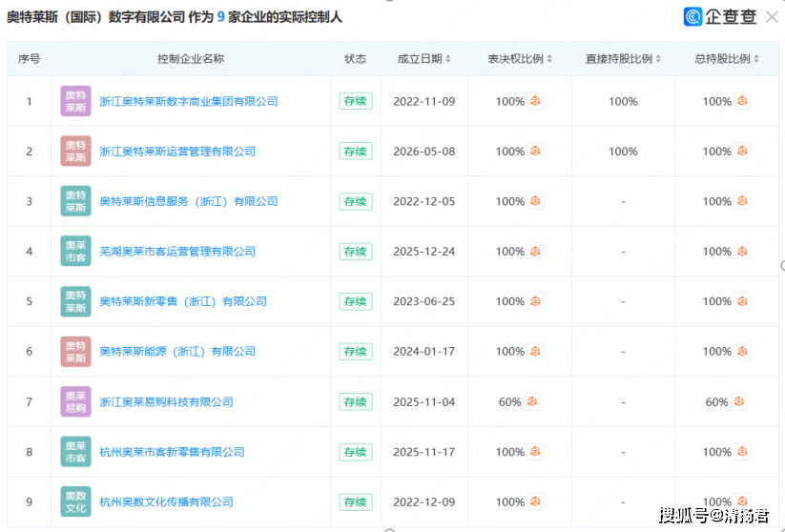Open 浙江奥特莱斯运营管理有限公司 company link

pyautogui.click(x=177, y=152)
